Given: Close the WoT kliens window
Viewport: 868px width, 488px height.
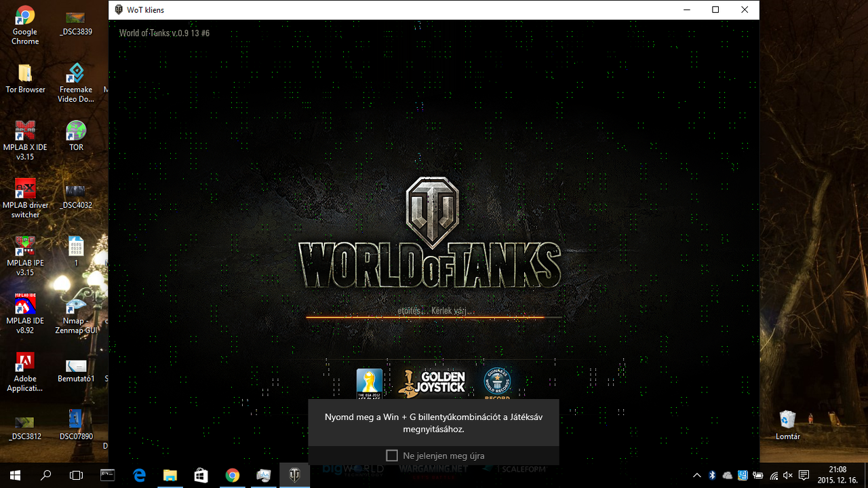Looking at the screenshot, I should coord(745,10).
